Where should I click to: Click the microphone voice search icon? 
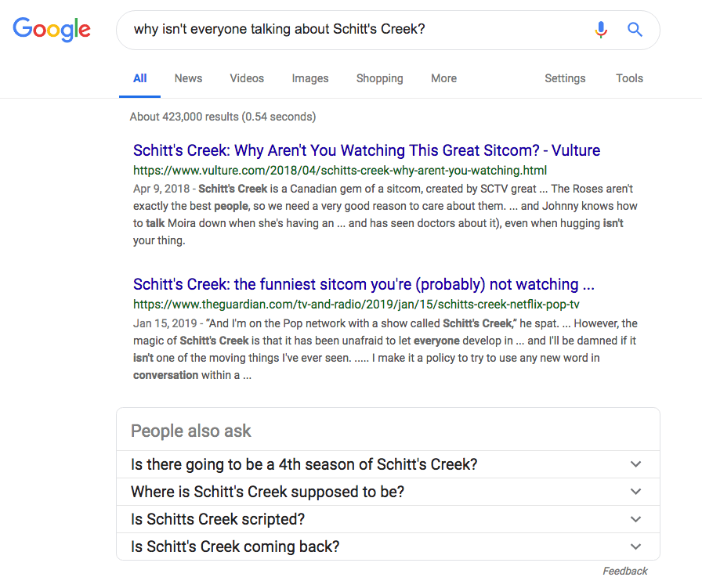point(601,30)
